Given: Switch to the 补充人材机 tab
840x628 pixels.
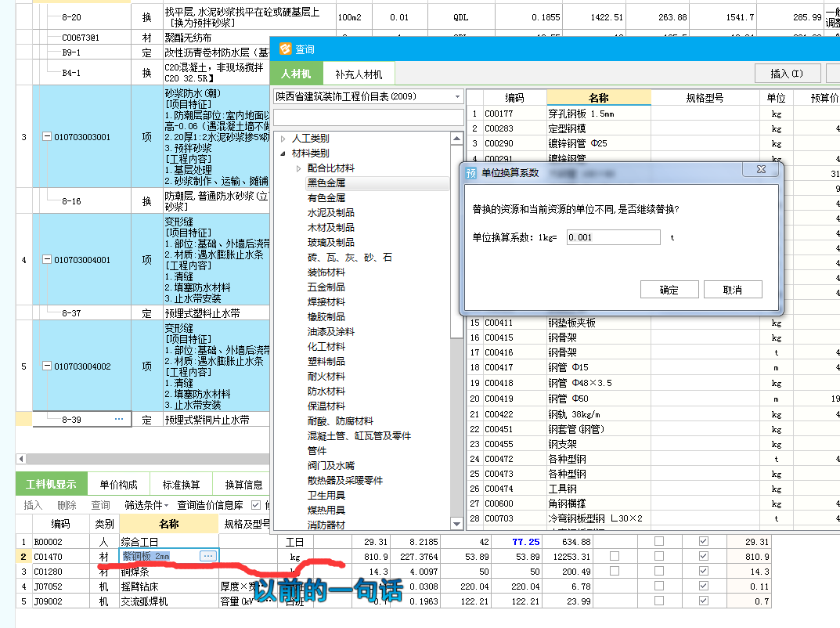Looking at the screenshot, I should pos(359,74).
